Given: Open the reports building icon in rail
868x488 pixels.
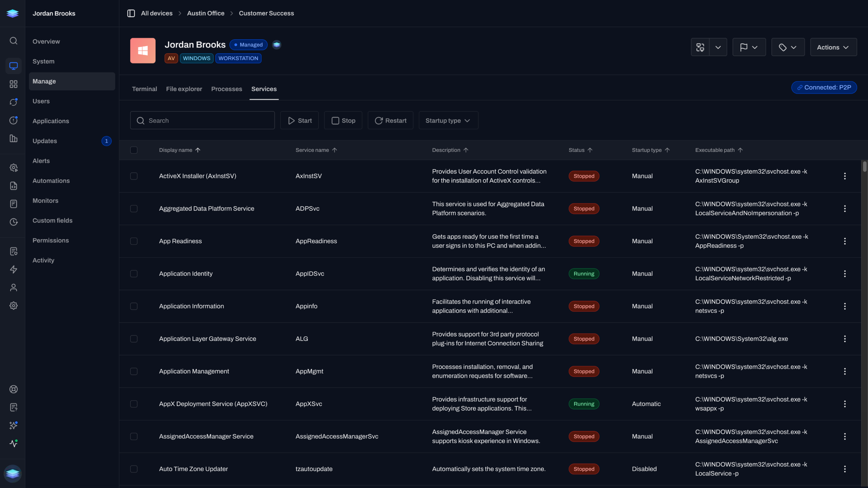Looking at the screenshot, I should coord(13,138).
